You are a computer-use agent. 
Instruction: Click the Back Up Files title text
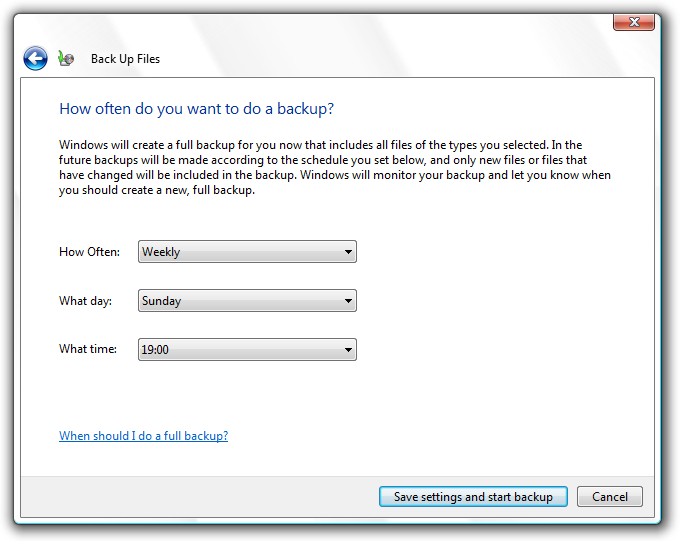[125, 59]
